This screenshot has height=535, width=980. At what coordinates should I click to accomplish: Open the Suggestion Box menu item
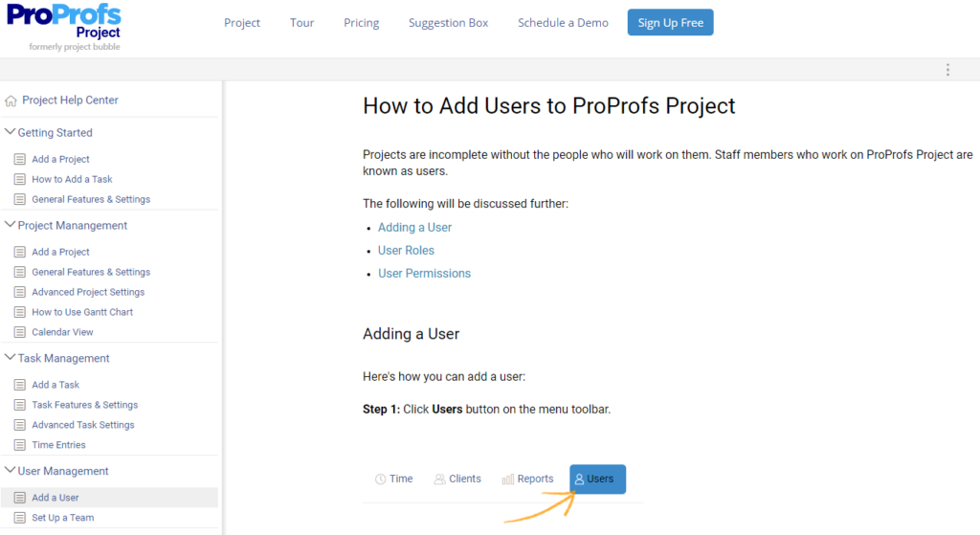click(448, 23)
